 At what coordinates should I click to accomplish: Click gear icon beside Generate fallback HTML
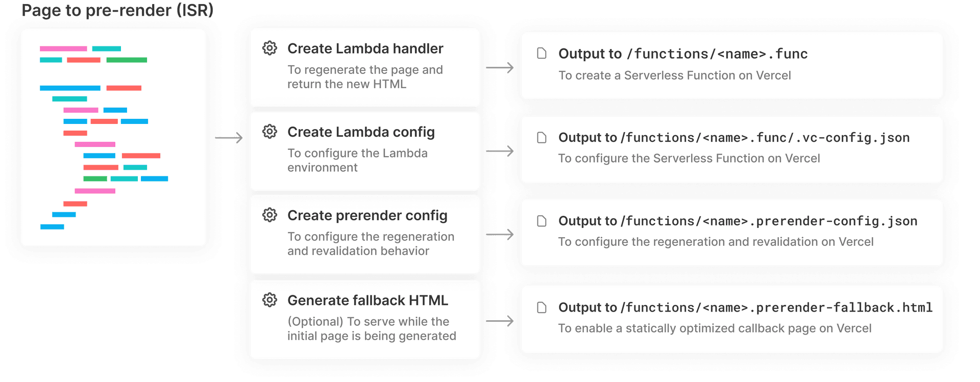[x=269, y=300]
